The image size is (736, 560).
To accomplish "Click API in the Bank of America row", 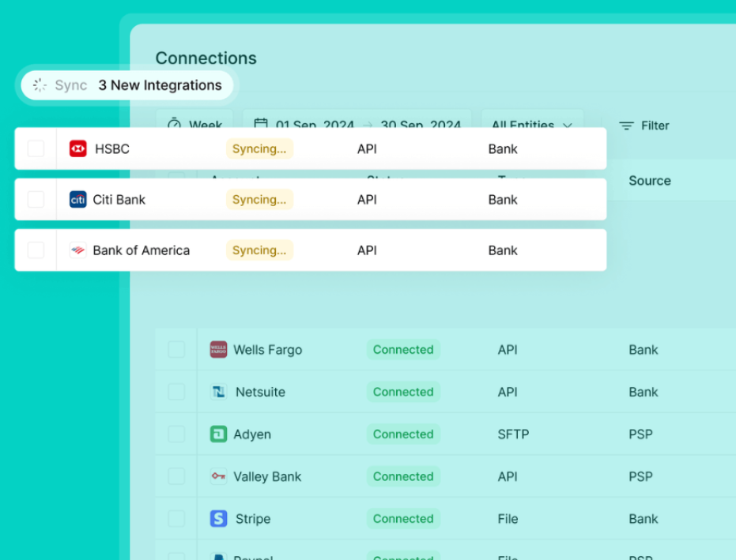I will click(367, 250).
